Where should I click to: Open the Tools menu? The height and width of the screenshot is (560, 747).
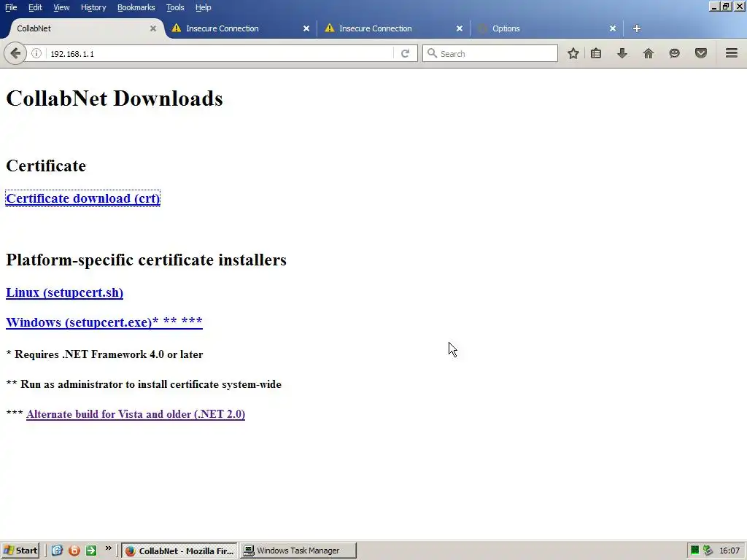tap(175, 7)
